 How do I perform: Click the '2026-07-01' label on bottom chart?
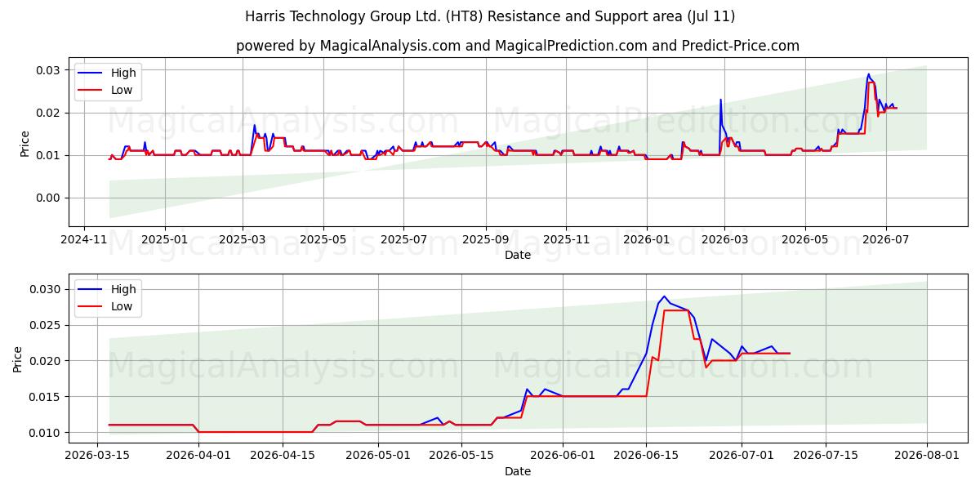click(x=742, y=457)
